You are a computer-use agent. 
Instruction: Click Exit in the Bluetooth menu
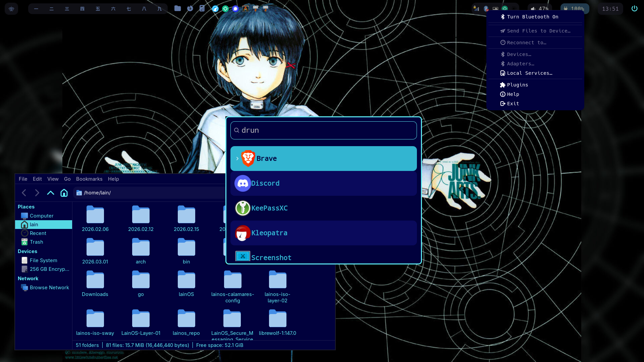[513, 103]
